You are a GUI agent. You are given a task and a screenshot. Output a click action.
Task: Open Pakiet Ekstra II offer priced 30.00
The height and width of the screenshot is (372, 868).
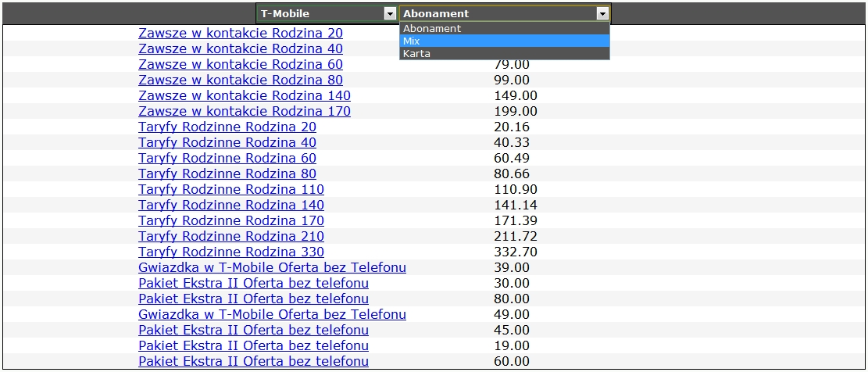pyautogui.click(x=254, y=283)
